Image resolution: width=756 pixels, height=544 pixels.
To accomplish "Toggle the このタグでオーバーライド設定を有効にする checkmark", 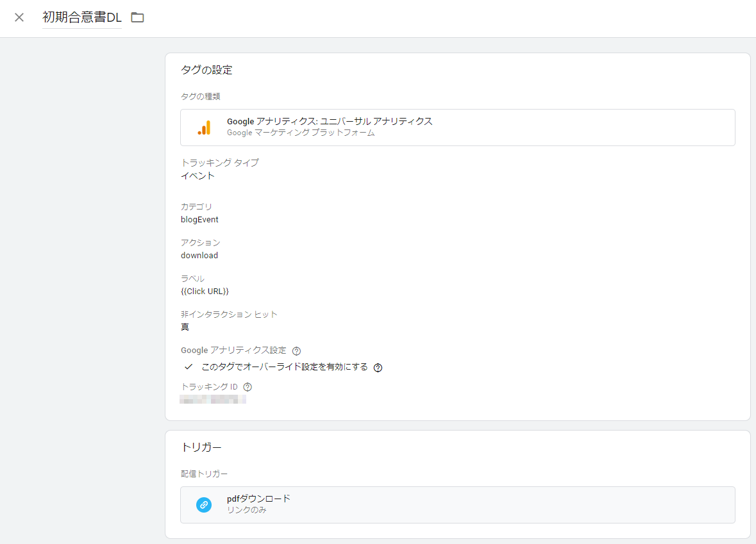I will point(189,367).
